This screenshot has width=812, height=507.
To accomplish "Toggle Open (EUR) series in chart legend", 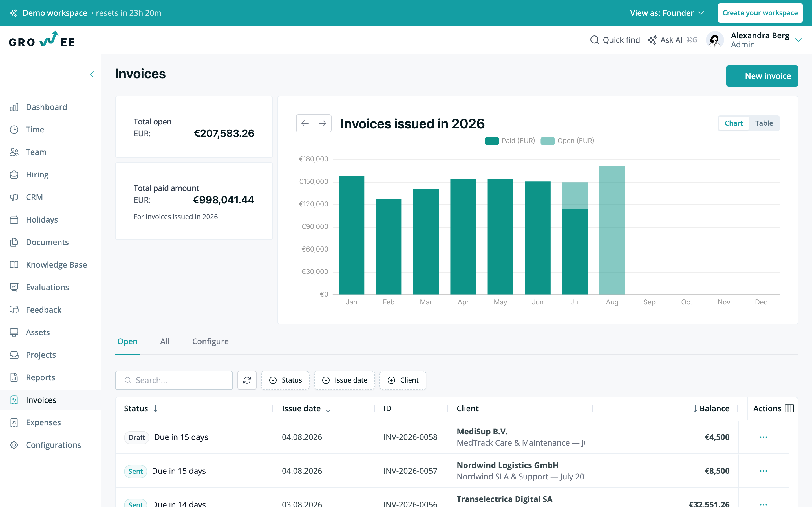I will tap(567, 141).
